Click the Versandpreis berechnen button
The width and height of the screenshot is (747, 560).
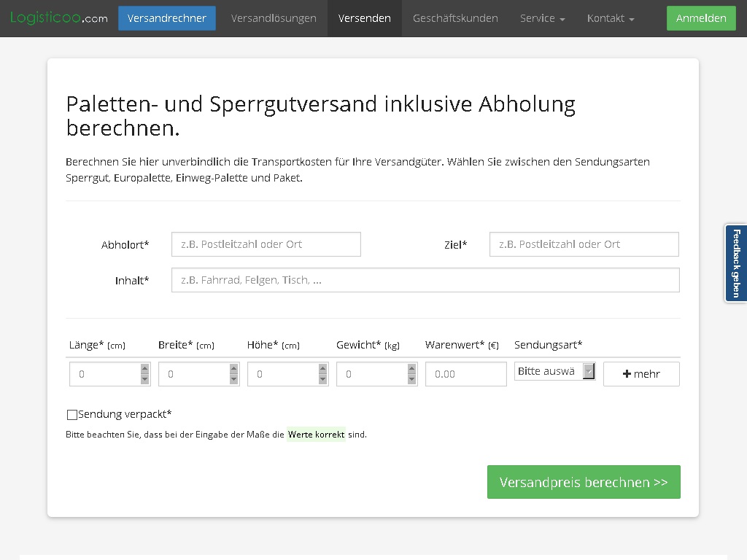pos(583,482)
